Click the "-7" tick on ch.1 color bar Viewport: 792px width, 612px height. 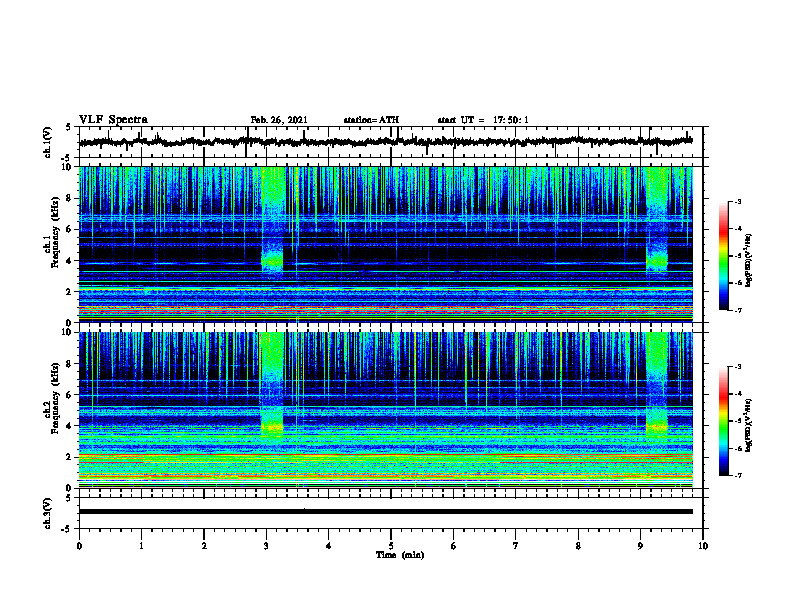click(x=738, y=310)
